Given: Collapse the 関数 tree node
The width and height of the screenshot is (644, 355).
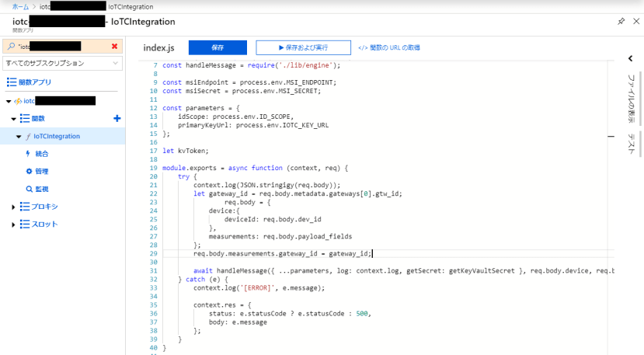Looking at the screenshot, I should pyautogui.click(x=13, y=119).
